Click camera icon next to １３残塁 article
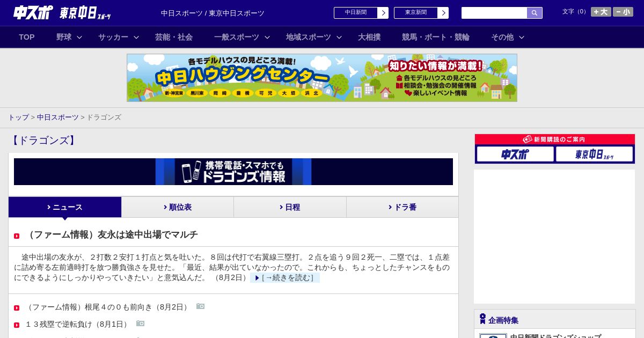The width and height of the screenshot is (644, 338). [x=140, y=324]
